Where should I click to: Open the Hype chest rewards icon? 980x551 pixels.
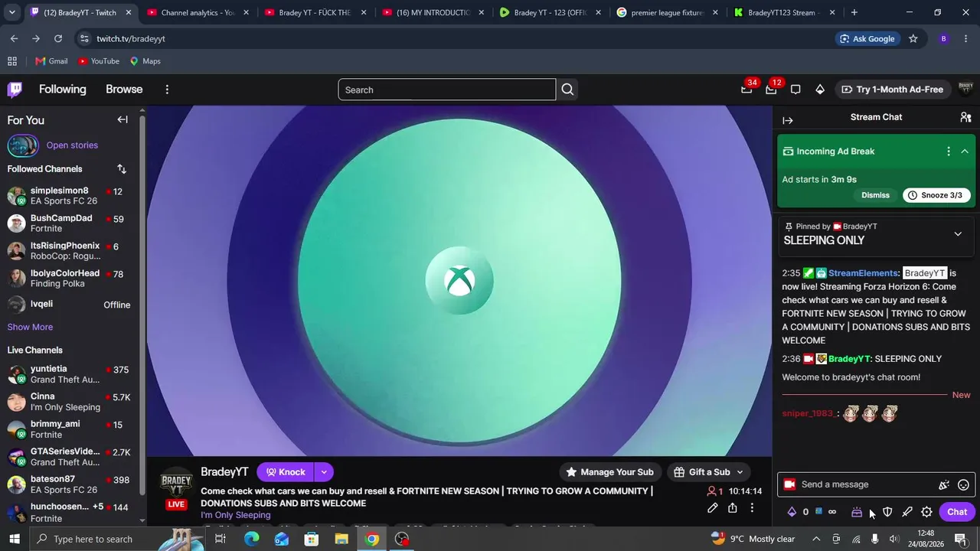click(x=857, y=512)
